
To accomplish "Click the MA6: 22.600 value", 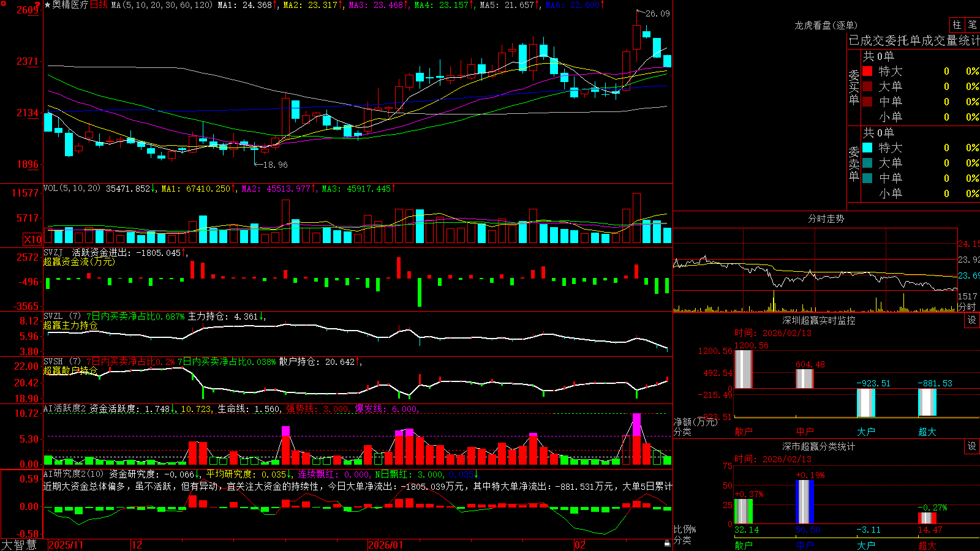I will [575, 5].
